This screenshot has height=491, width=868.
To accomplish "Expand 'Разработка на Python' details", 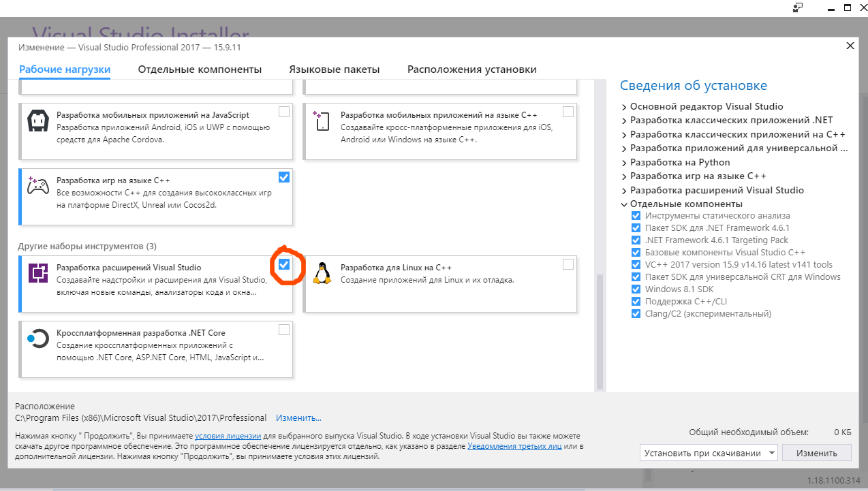I will point(624,162).
